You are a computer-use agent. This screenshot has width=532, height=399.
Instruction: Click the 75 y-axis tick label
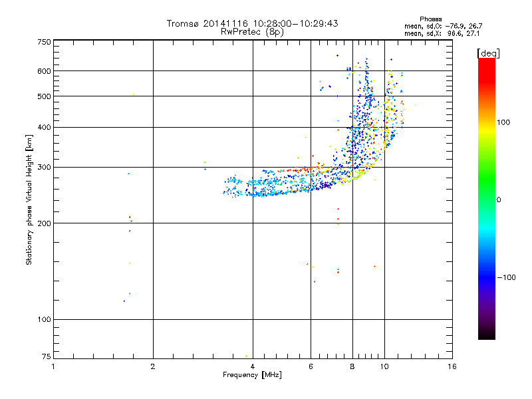[x=47, y=356]
